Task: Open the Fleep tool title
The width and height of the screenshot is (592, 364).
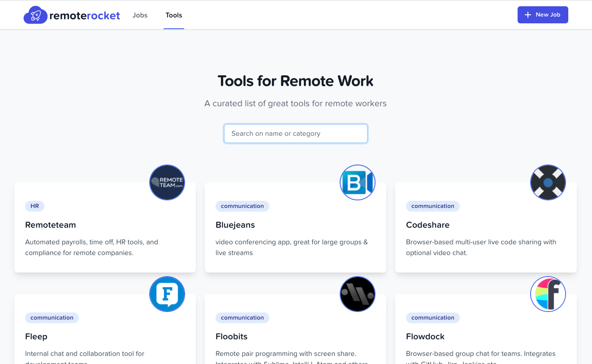Action: tap(36, 337)
